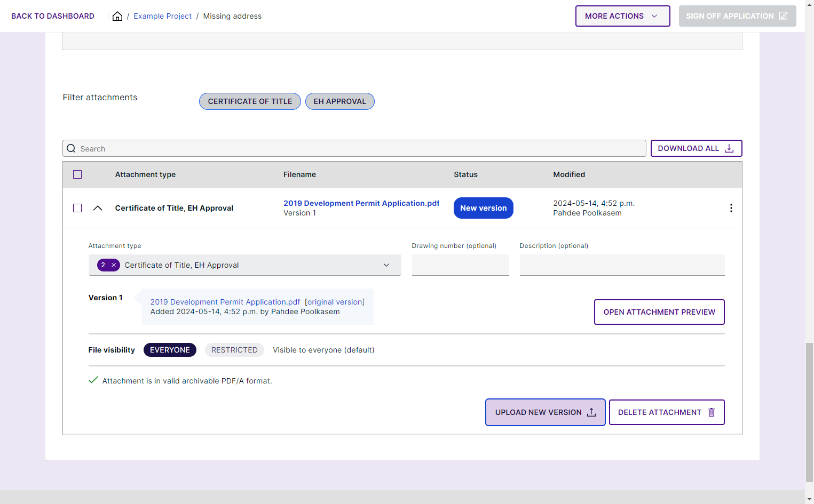Open the Example Project breadcrumb

point(162,16)
